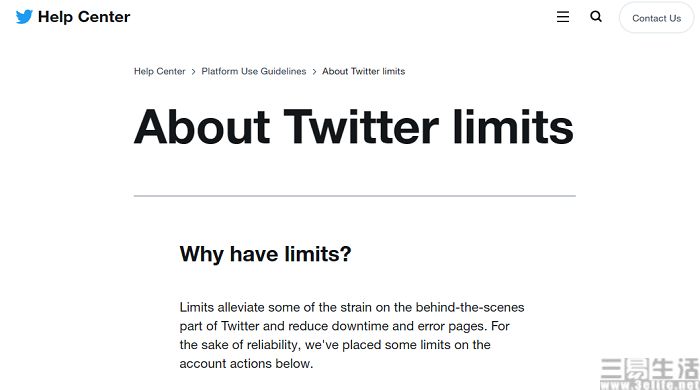Click chevron after Help Center breadcrumb

coord(193,72)
